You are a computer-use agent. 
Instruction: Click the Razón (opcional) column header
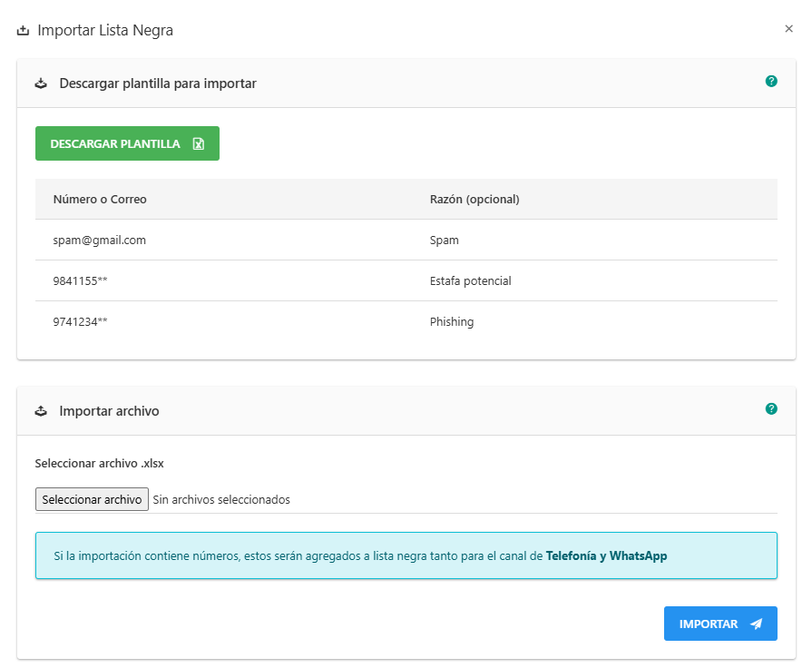(x=474, y=200)
